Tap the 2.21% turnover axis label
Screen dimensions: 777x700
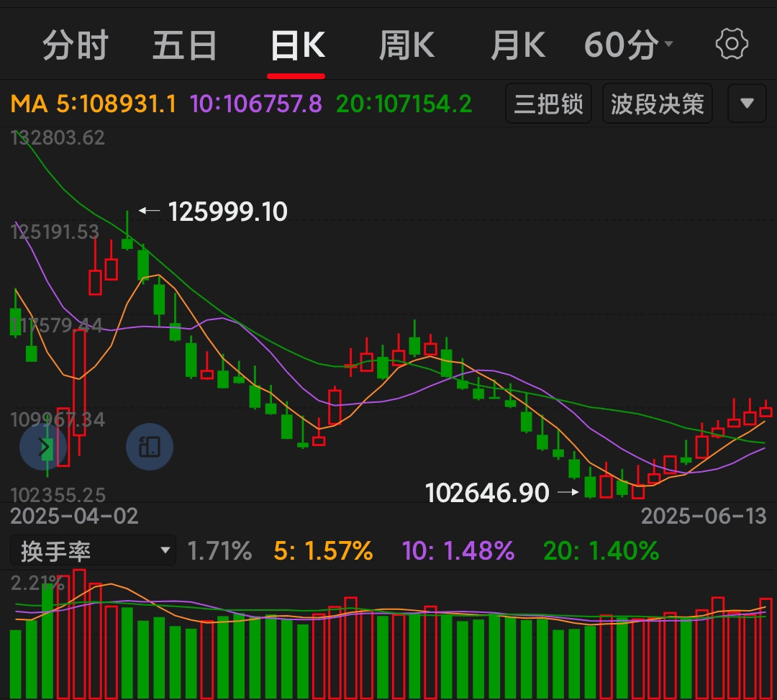(37, 583)
